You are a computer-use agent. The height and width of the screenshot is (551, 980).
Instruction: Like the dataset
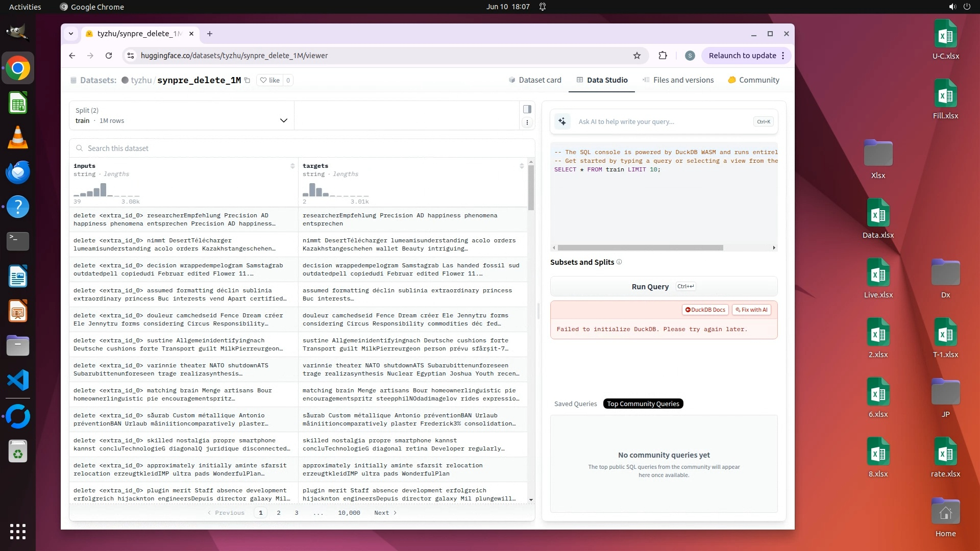pyautogui.click(x=270, y=80)
